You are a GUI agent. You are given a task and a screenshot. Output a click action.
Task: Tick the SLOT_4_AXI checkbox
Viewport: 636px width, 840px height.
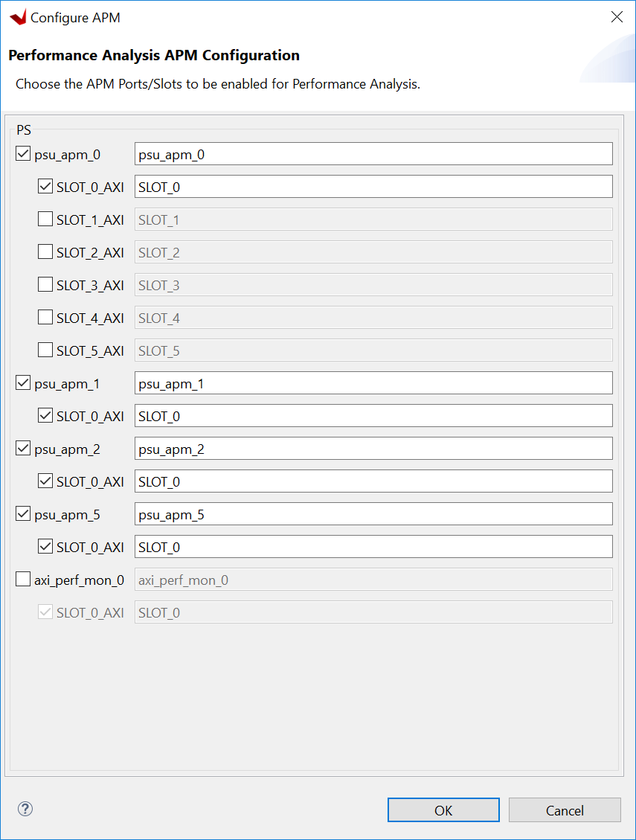[45, 318]
